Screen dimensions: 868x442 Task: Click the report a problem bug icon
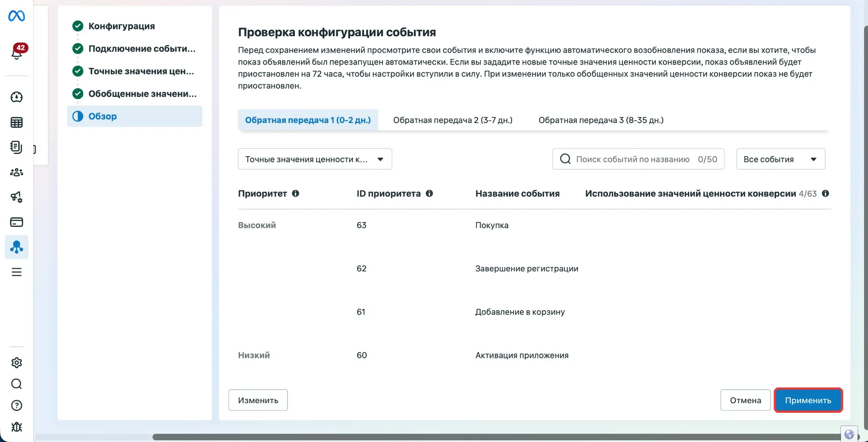tap(17, 427)
